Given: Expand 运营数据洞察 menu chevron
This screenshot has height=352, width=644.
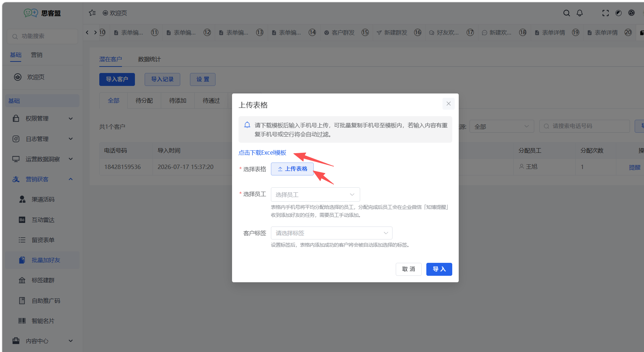Looking at the screenshot, I should tap(71, 159).
